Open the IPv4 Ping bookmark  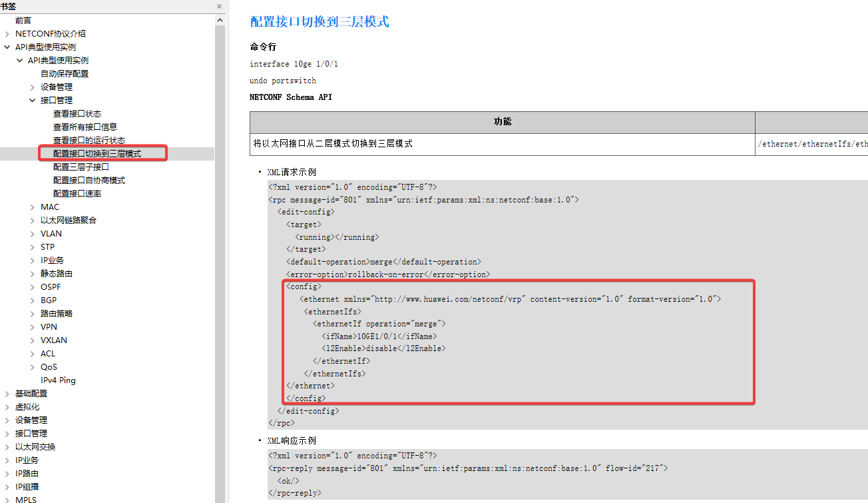(58, 380)
